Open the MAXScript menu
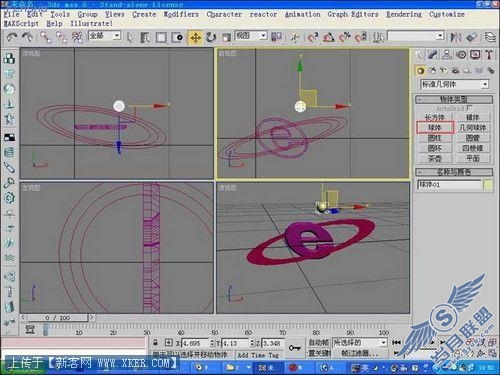The height and width of the screenshot is (375, 500). [x=21, y=24]
